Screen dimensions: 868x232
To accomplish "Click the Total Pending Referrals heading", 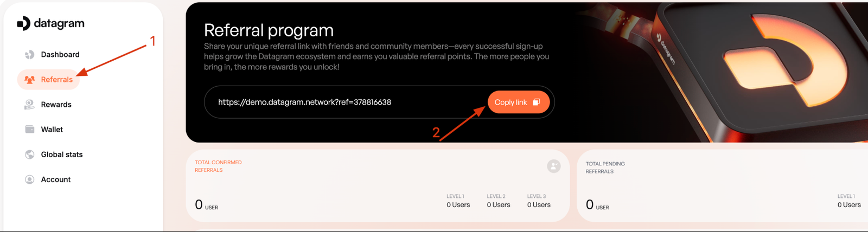I will 605,167.
